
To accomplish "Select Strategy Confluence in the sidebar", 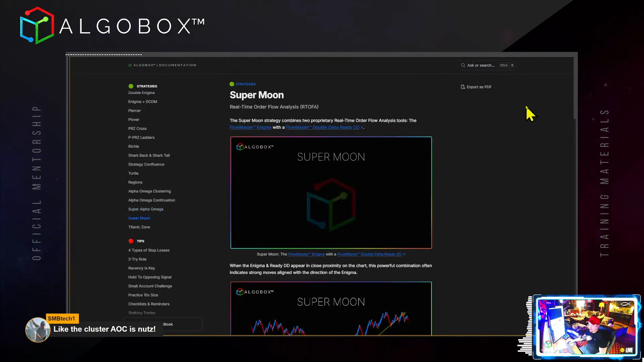I will click(x=146, y=165).
